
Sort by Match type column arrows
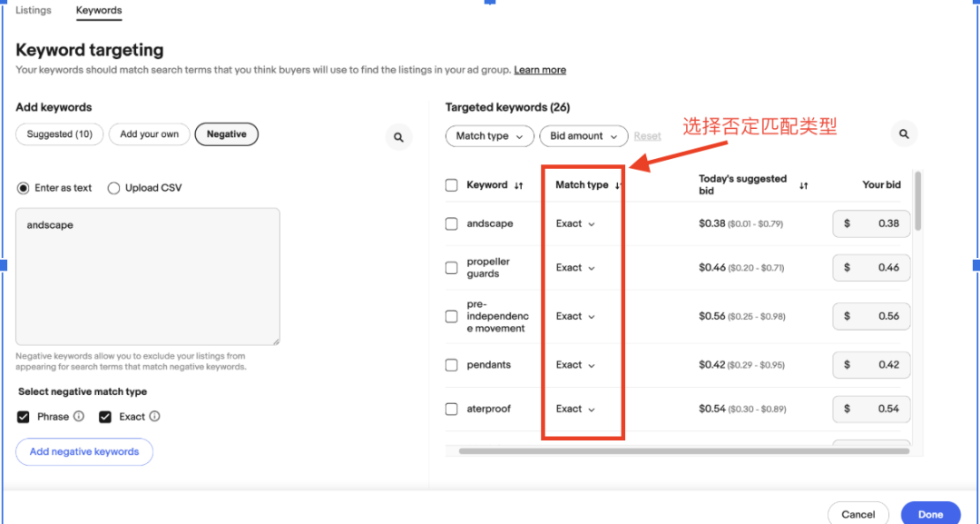click(x=618, y=185)
